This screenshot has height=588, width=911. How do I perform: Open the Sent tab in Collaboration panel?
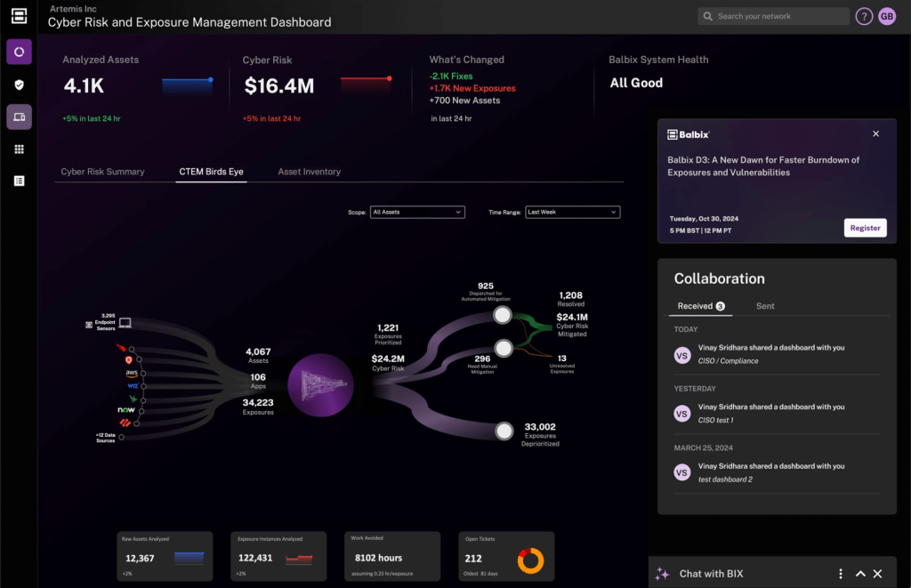click(764, 306)
